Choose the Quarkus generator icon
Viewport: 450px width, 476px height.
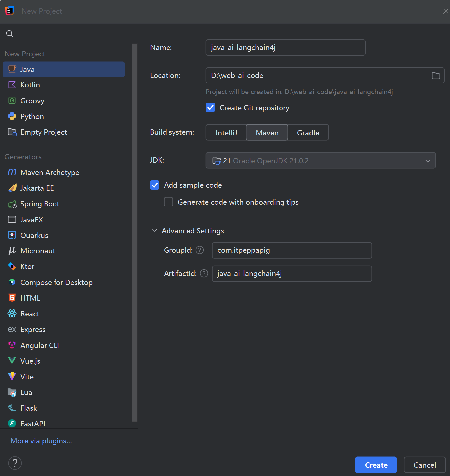click(12, 235)
